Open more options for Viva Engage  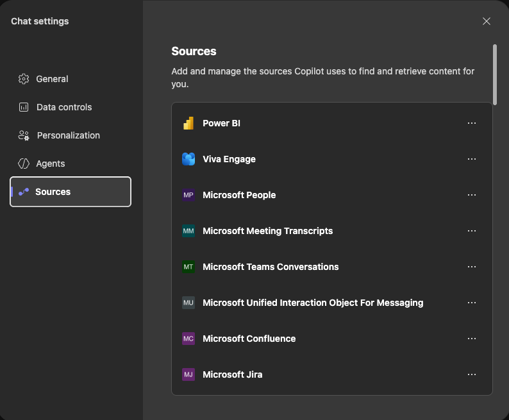tap(472, 159)
